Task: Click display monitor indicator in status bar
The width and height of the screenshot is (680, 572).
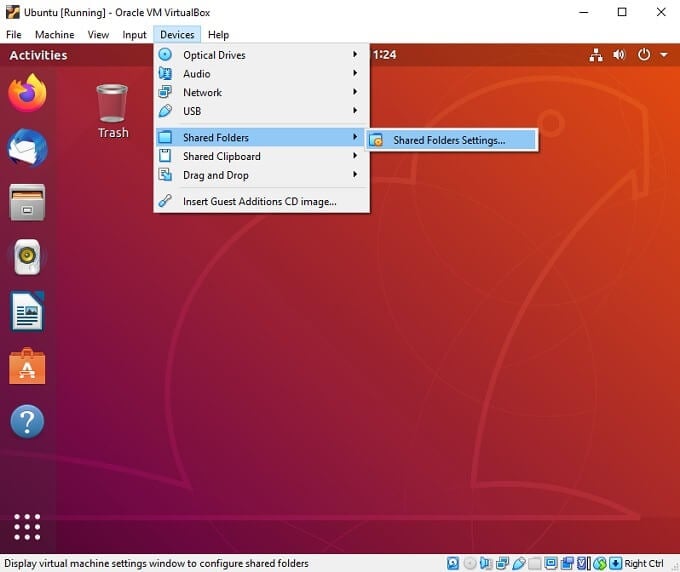Action: click(x=551, y=563)
